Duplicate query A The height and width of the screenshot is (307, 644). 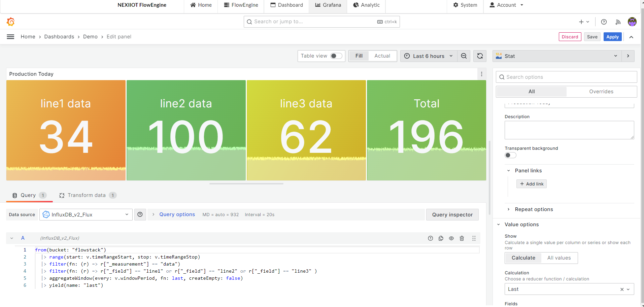point(441,238)
